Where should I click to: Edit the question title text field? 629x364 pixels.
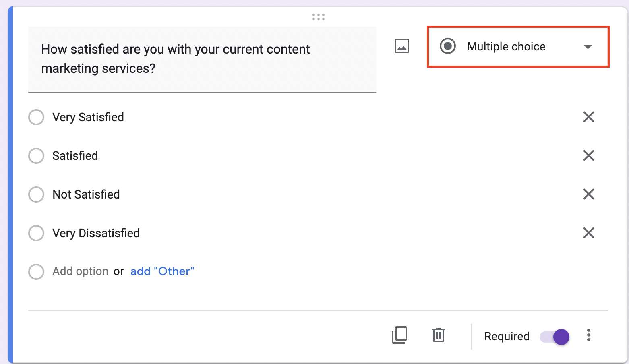coord(202,59)
